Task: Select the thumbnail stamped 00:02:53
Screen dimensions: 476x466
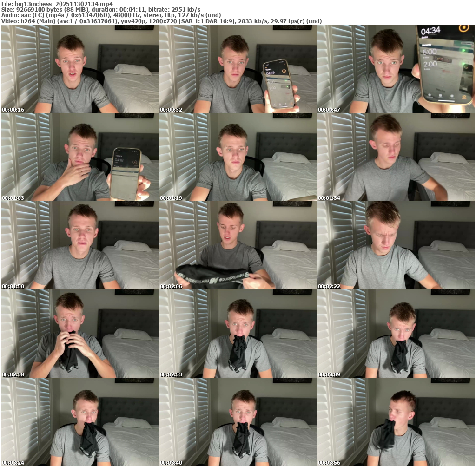Action: tap(238, 334)
